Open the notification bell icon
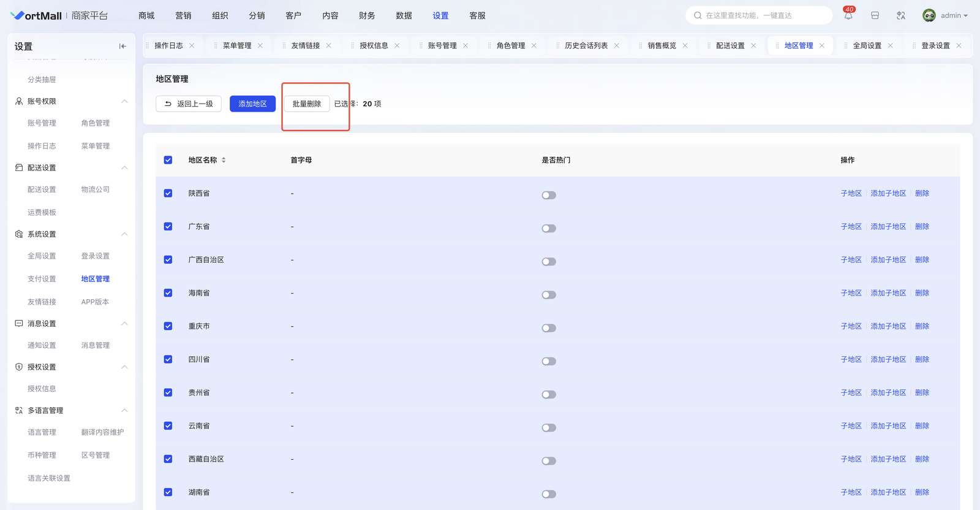 pyautogui.click(x=848, y=16)
